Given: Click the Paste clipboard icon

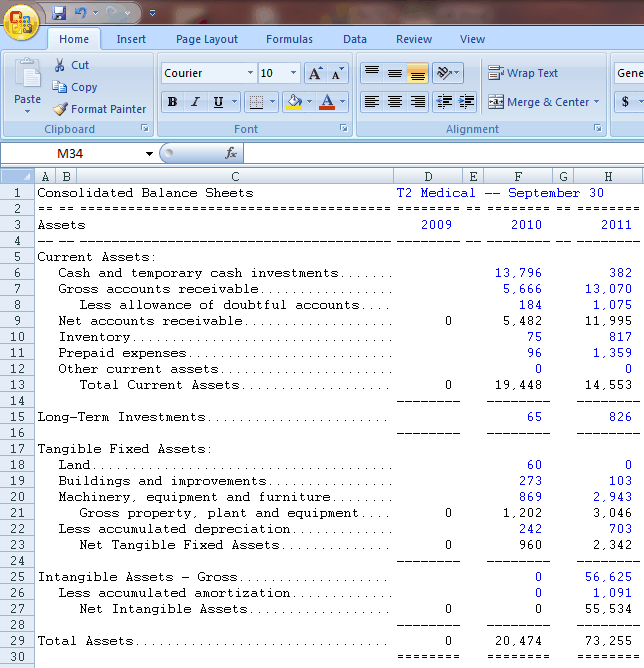Looking at the screenshot, I should tap(27, 75).
